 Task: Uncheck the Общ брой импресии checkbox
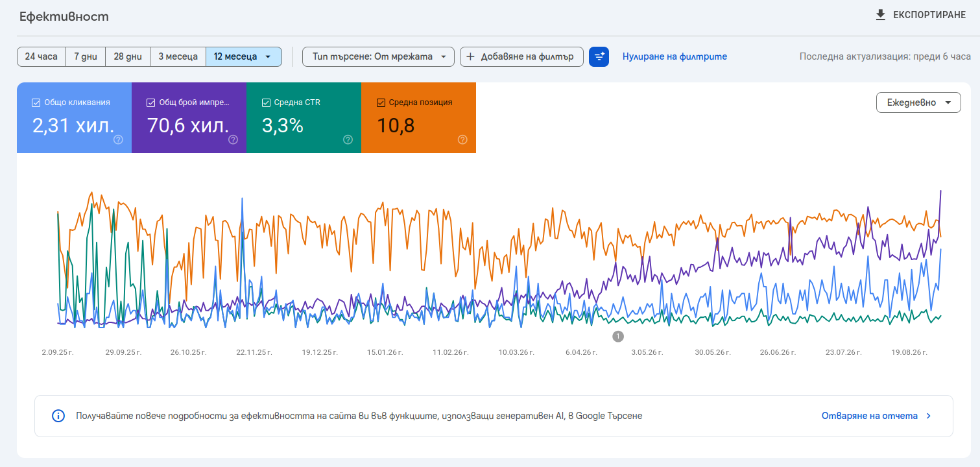click(x=150, y=102)
